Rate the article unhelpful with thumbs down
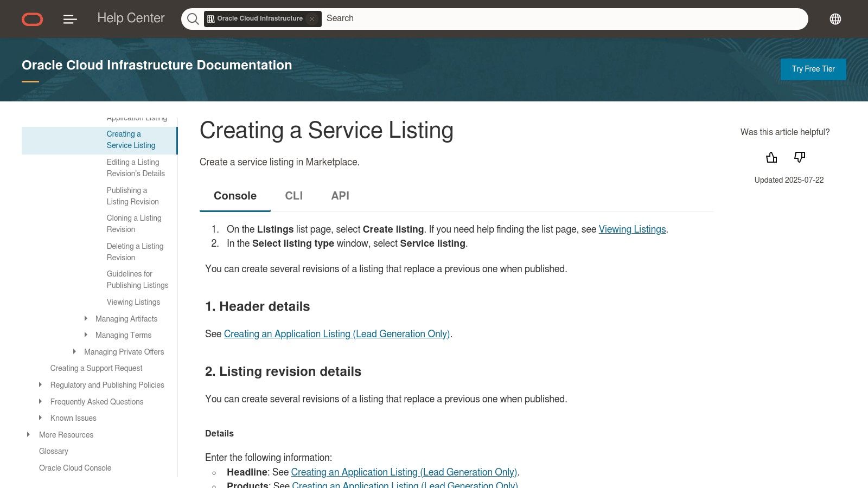Viewport: 868px width, 488px height. point(799,157)
